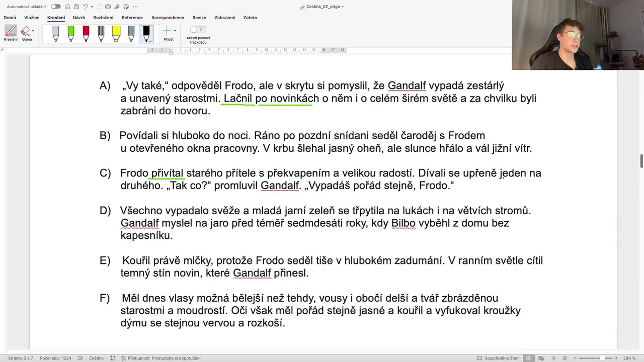
Task: Switch to the Vložení tab
Action: point(32,18)
